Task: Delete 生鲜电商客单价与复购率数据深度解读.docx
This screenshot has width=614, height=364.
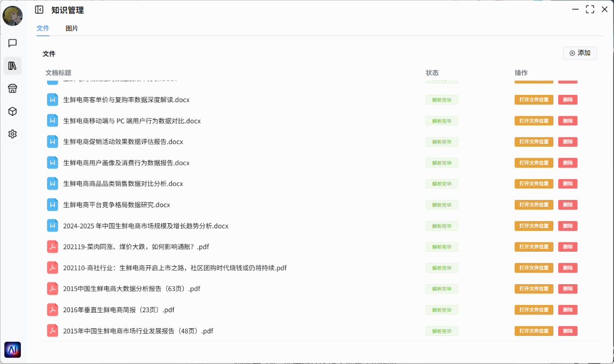Action: (x=567, y=100)
